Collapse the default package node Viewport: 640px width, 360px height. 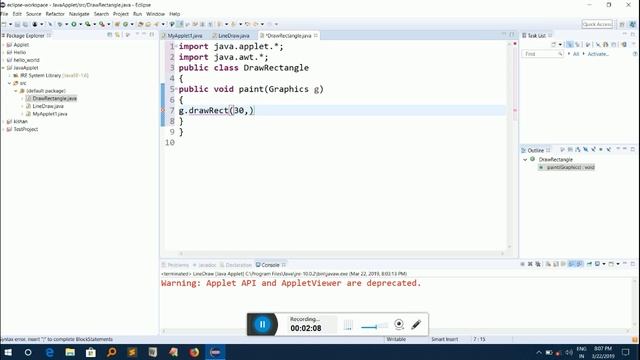[x=16, y=91]
